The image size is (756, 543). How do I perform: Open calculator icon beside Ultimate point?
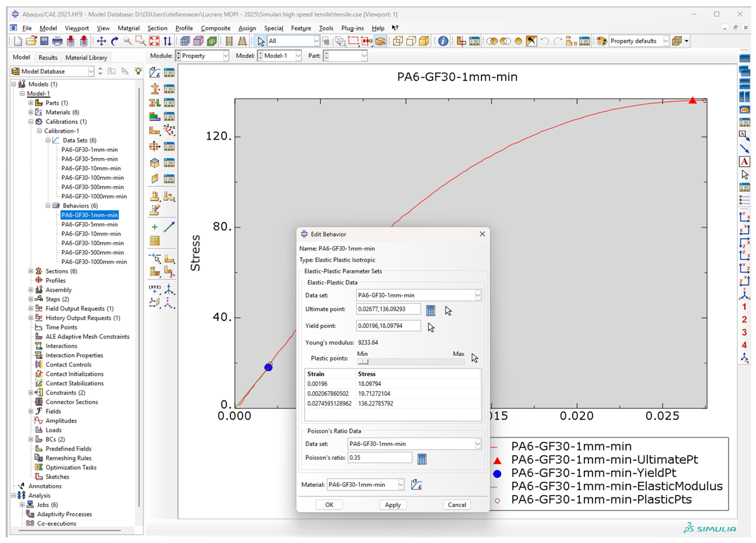(x=430, y=311)
